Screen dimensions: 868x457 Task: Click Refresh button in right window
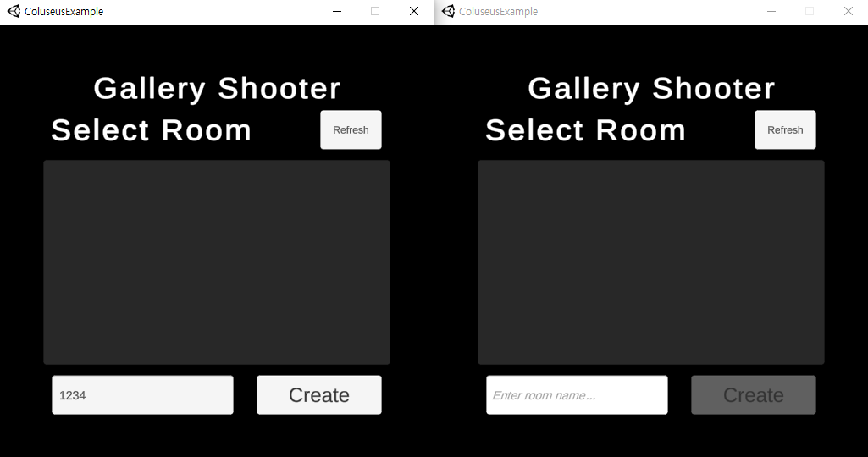point(785,130)
